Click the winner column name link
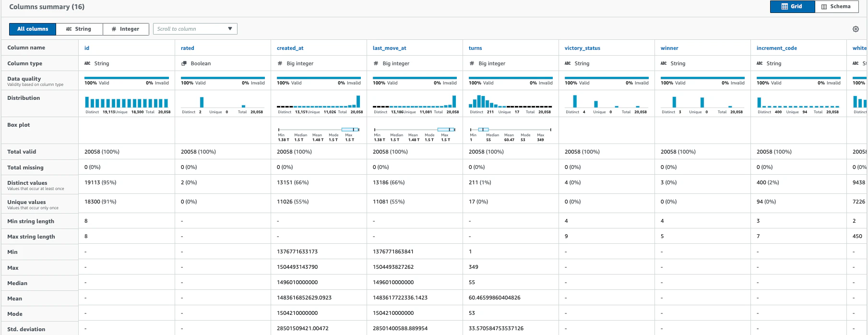 [669, 48]
